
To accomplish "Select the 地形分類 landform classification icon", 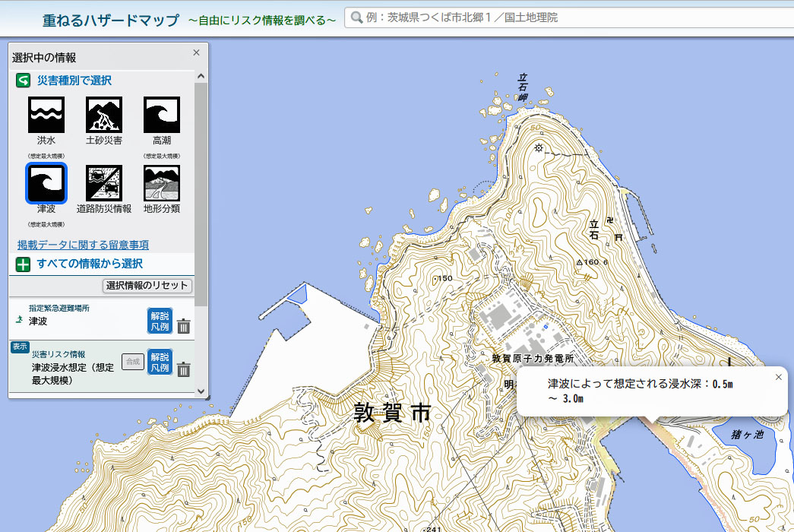I will point(162,183).
